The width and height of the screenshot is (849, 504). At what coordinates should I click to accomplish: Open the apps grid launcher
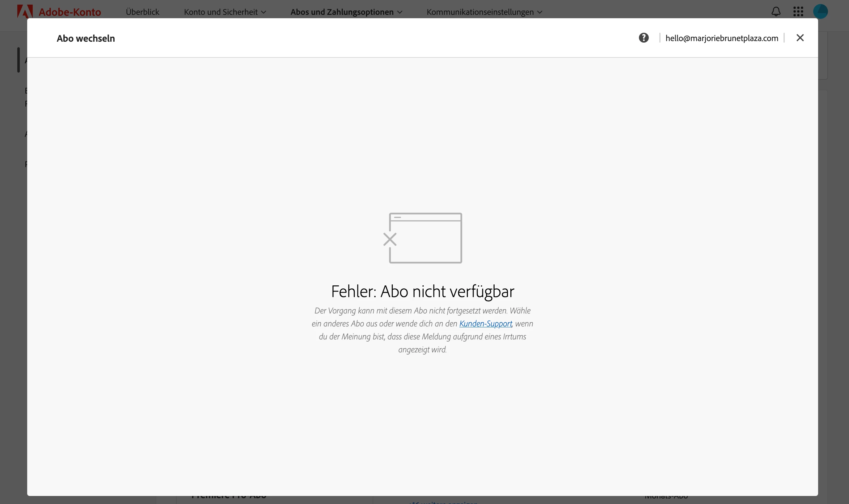pyautogui.click(x=798, y=11)
